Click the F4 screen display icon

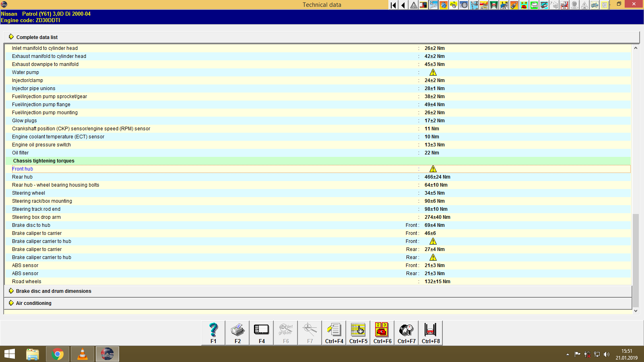pyautogui.click(x=261, y=332)
